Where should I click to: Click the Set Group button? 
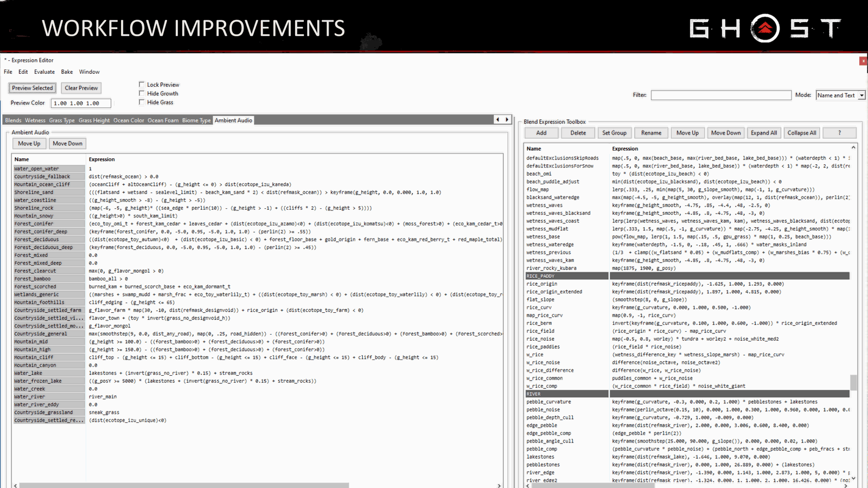click(614, 133)
